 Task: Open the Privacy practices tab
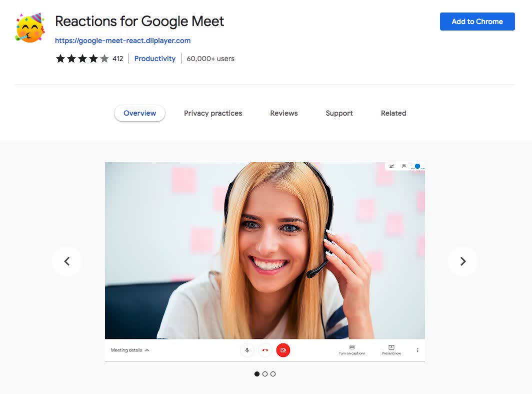coord(213,113)
